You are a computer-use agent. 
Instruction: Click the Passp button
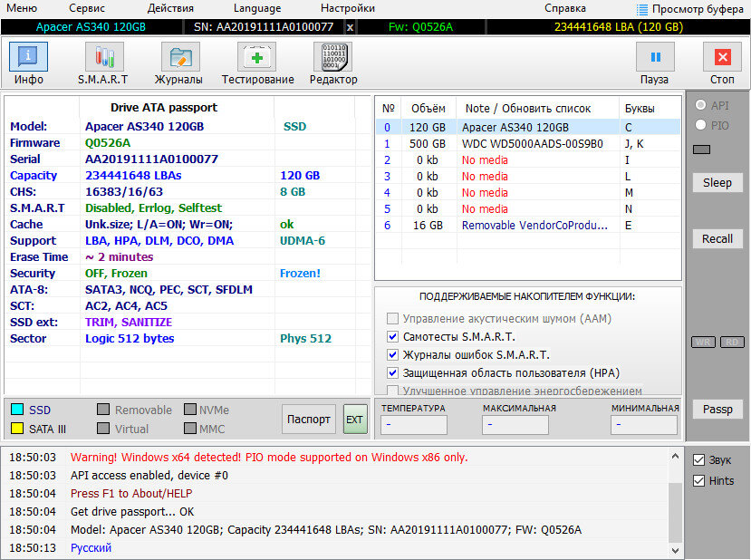click(717, 409)
